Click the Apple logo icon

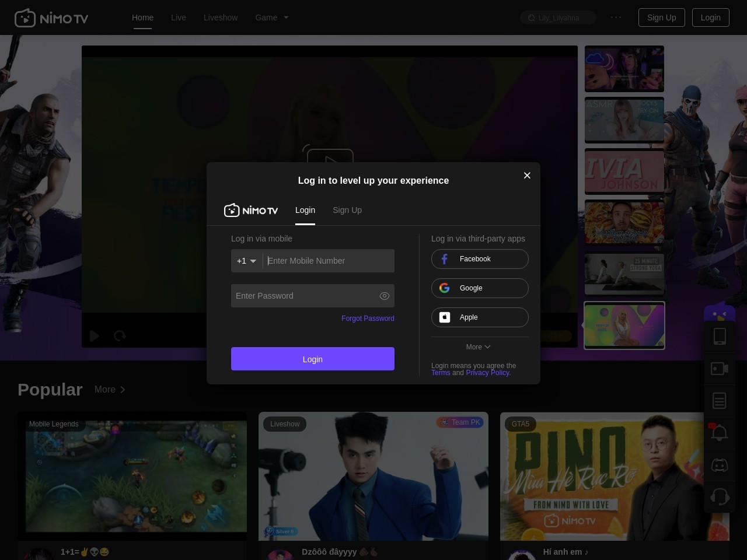coord(445,317)
